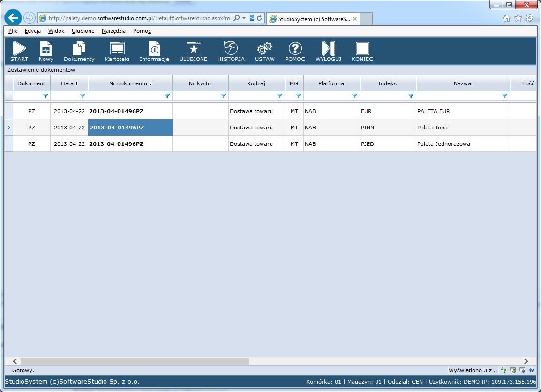Sort by Platforma column header
The height and width of the screenshot is (392, 541).
331,83
